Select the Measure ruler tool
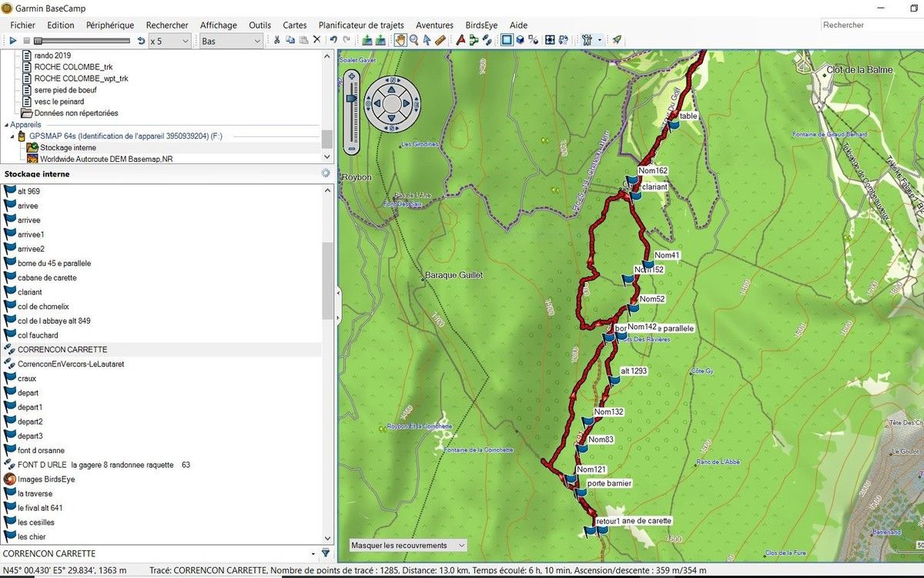 tap(440, 41)
